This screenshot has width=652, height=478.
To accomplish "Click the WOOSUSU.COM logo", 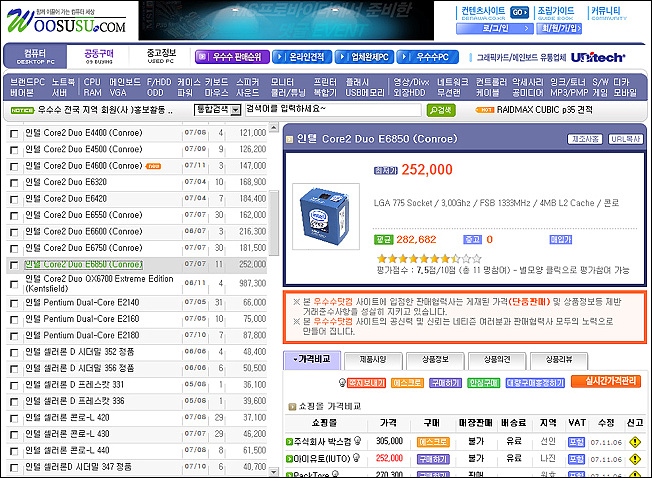I will [x=67, y=21].
